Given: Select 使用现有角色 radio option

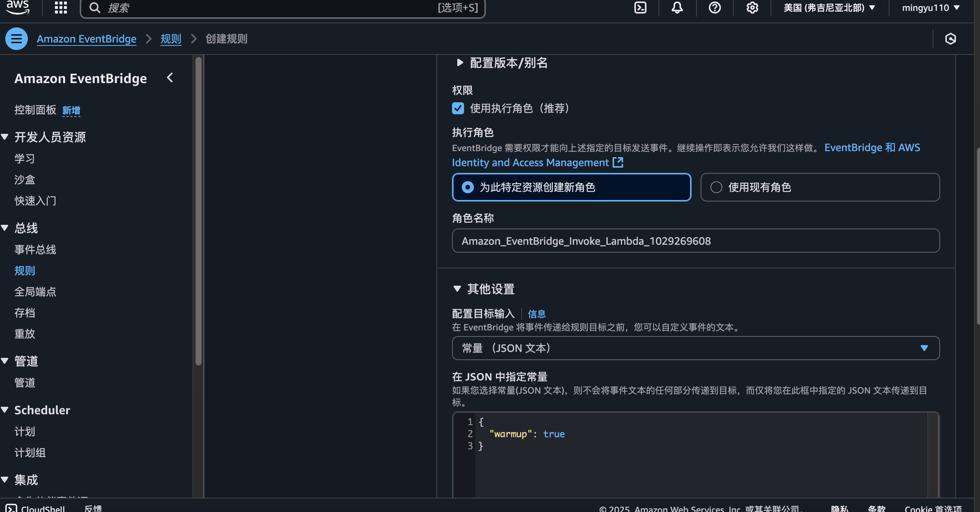Looking at the screenshot, I should tap(820, 187).
